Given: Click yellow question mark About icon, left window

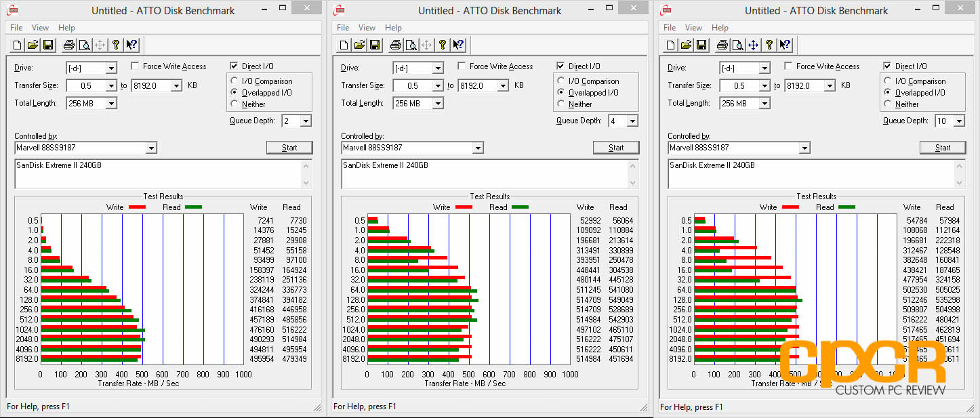Looking at the screenshot, I should pos(116,45).
